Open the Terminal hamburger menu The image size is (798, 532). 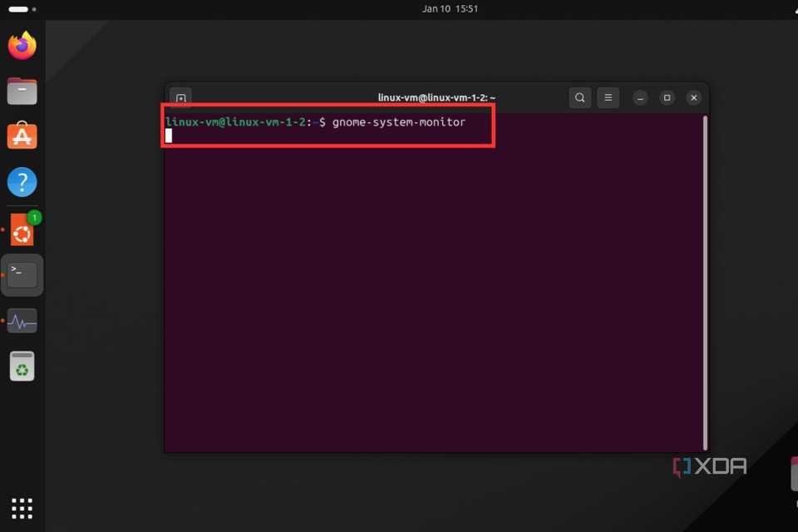[608, 97]
